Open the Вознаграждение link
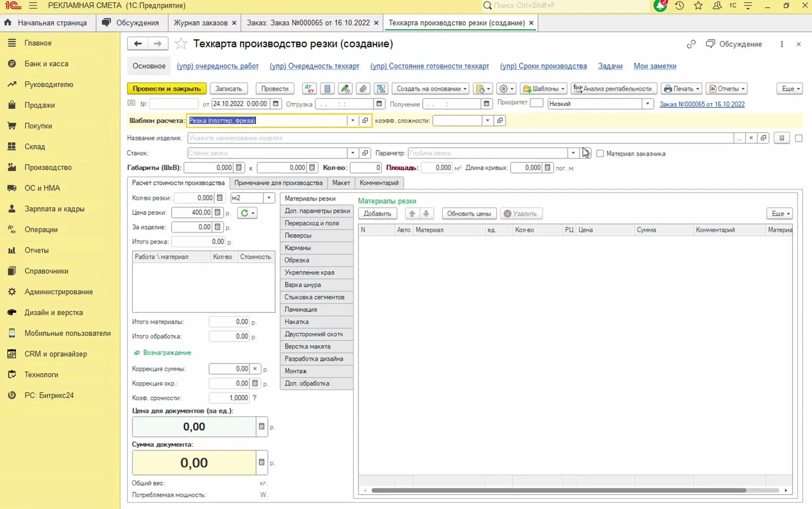Screen dimensions: 812x509 167,353
